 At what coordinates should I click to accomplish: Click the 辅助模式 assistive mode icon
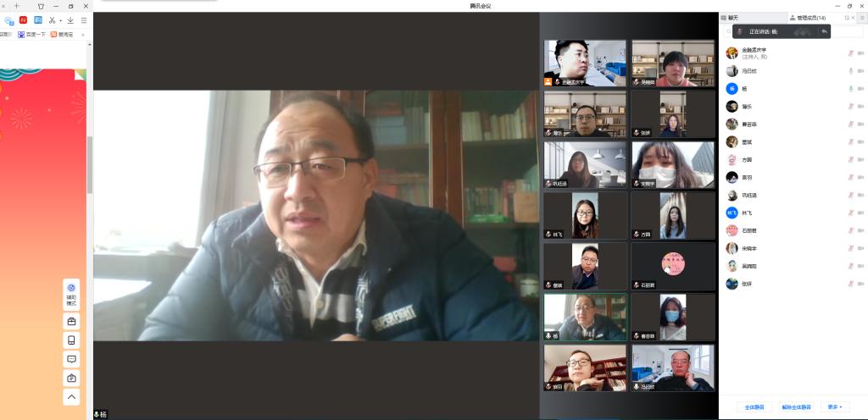tap(72, 291)
